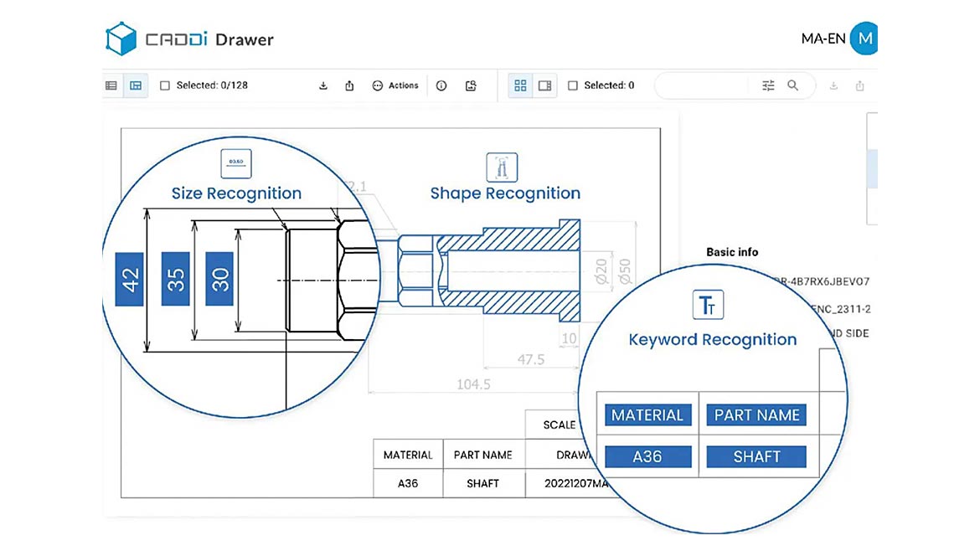Screen dimensions: 980x551
Task: Click the Shape Recognition label
Action: point(505,193)
